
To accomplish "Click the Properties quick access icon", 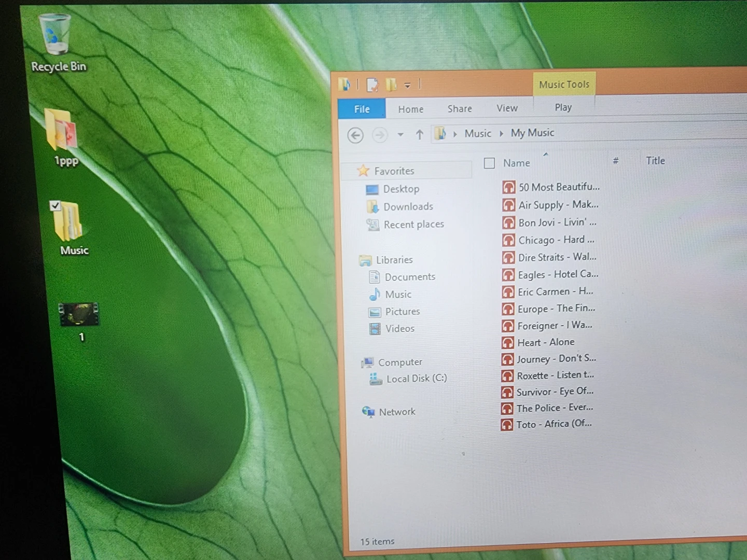I will pos(372,85).
